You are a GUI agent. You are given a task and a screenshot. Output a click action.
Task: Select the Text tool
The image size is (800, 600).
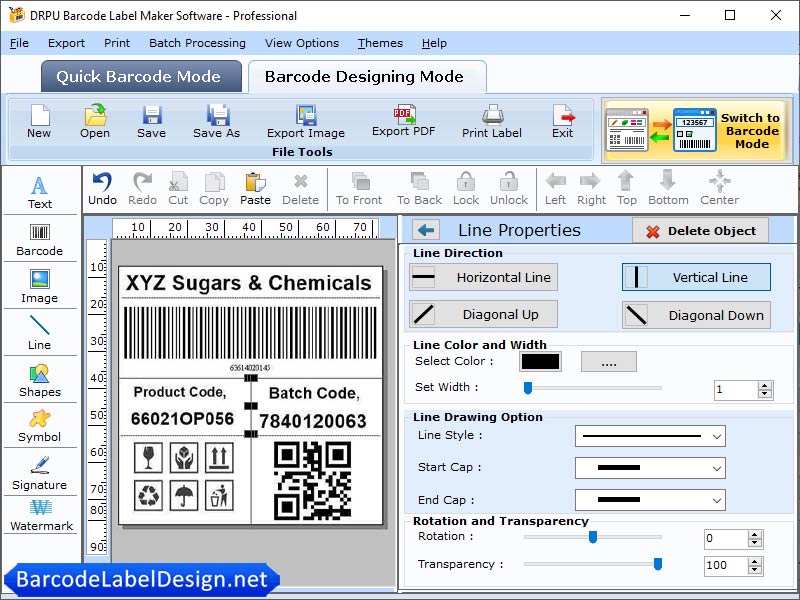point(40,190)
